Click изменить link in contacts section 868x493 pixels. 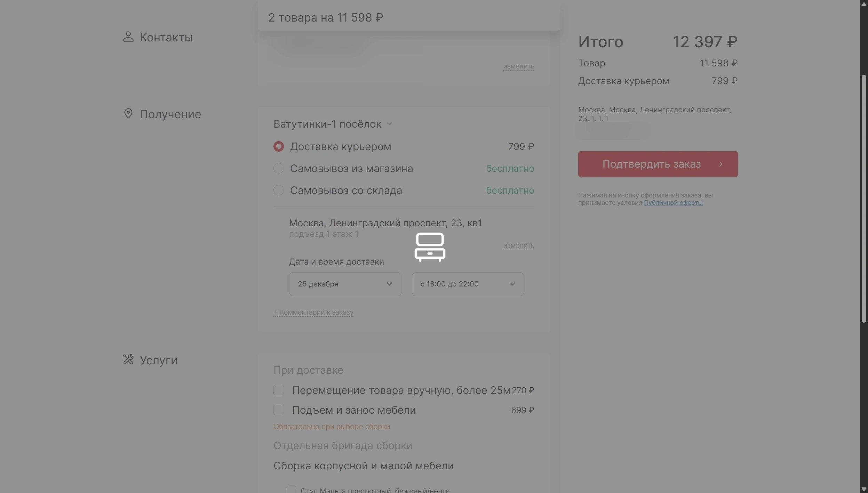click(518, 66)
